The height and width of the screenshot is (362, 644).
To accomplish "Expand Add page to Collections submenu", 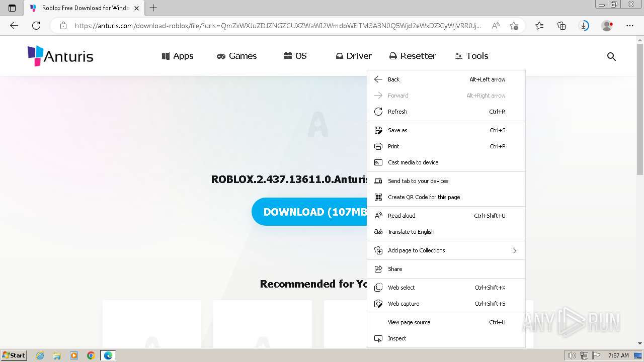I will [x=446, y=250].
